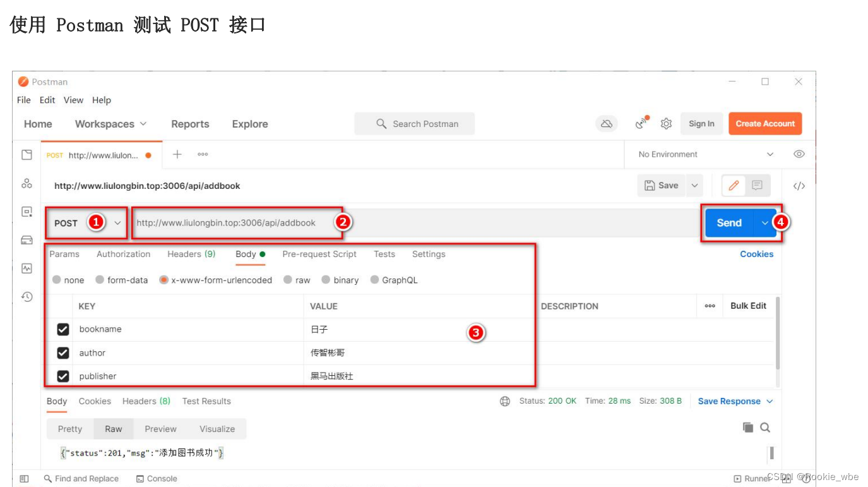Open the No Environment dropdown
Viewport: 868px width, 487px height.
(705, 154)
